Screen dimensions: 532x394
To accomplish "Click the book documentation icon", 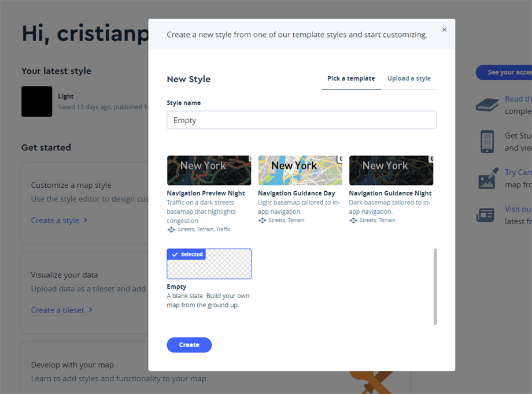I will pyautogui.click(x=487, y=105).
